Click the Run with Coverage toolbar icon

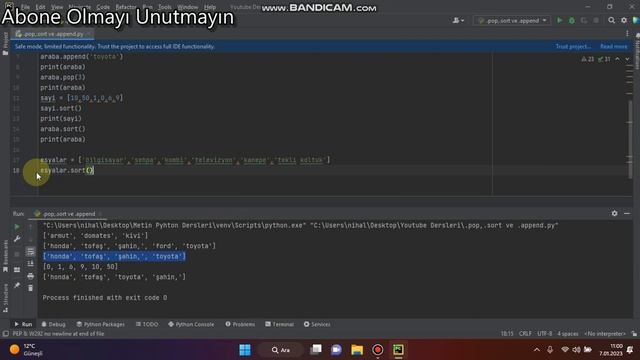click(584, 20)
